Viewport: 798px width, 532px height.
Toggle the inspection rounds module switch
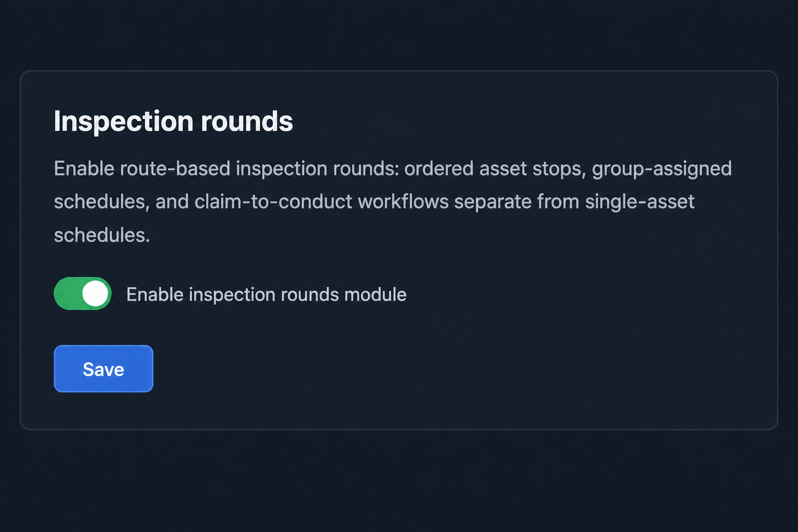click(83, 294)
